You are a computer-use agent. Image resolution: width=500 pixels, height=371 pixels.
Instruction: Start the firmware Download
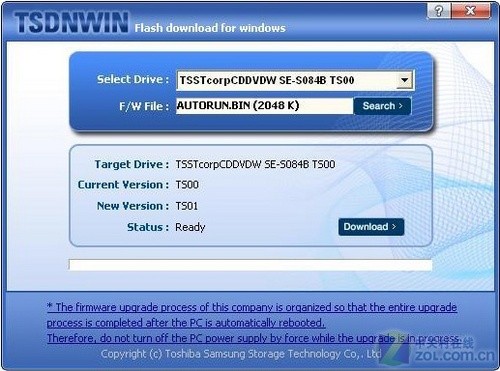coord(371,227)
